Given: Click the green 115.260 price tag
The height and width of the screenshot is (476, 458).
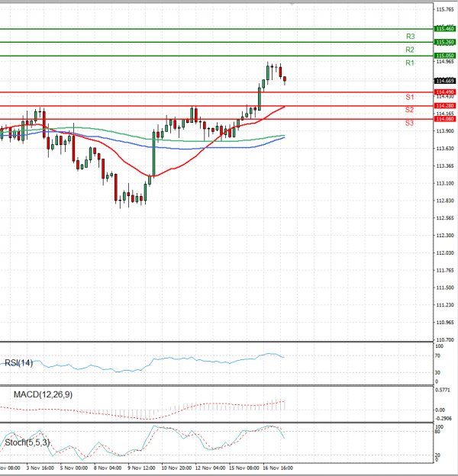Looking at the screenshot, I should click(x=445, y=42).
